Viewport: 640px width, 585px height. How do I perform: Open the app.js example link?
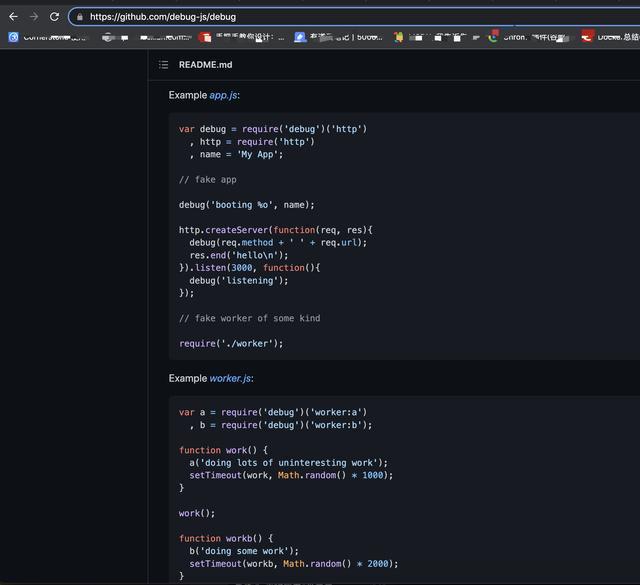[223, 95]
